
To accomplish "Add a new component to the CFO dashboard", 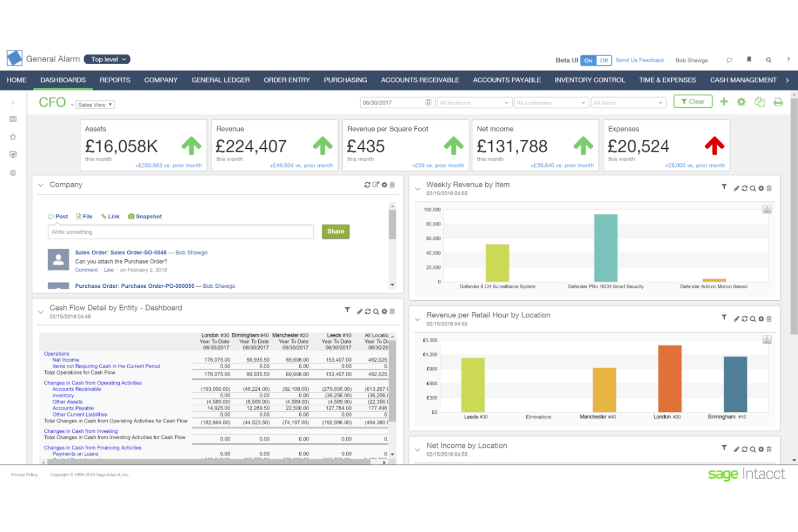I will point(724,101).
